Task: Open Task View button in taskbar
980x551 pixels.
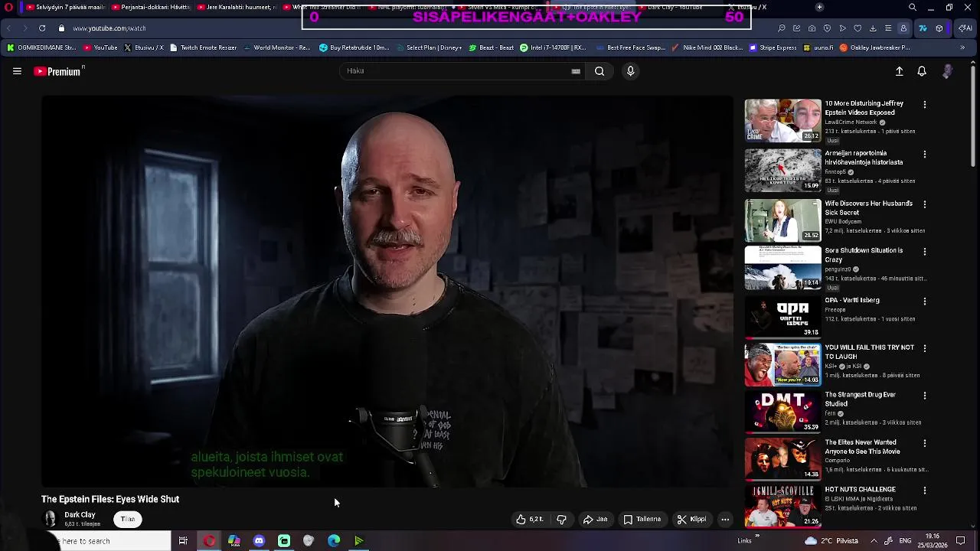Action: coord(183,541)
